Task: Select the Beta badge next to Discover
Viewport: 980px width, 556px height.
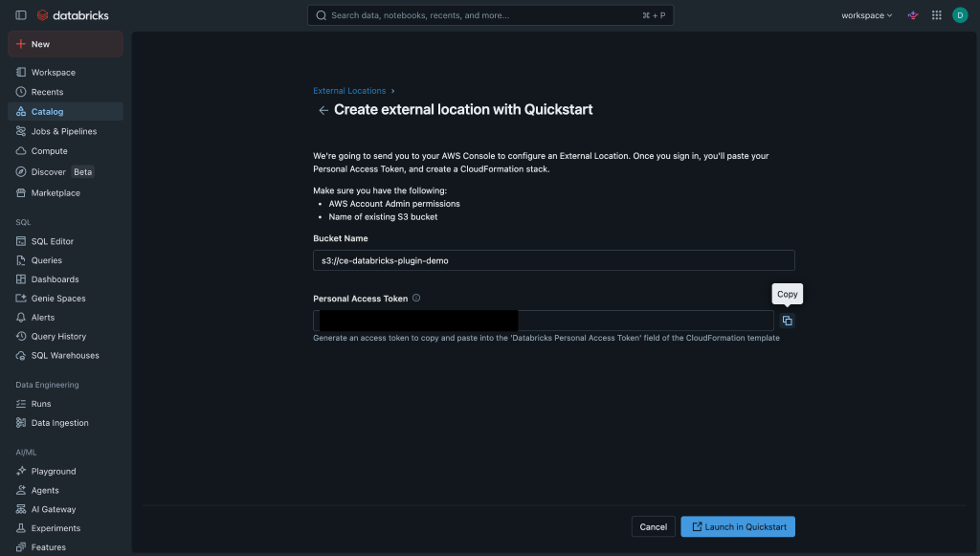Action: click(82, 172)
